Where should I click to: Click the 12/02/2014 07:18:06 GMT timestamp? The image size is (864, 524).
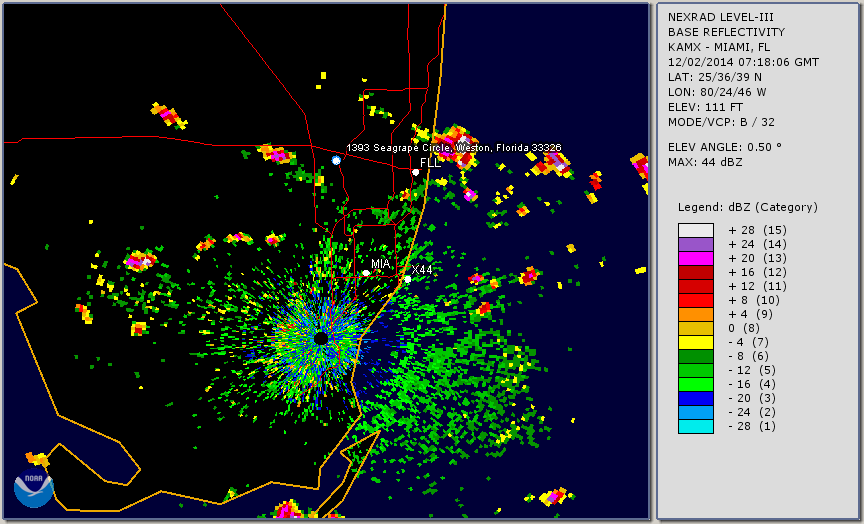click(743, 62)
